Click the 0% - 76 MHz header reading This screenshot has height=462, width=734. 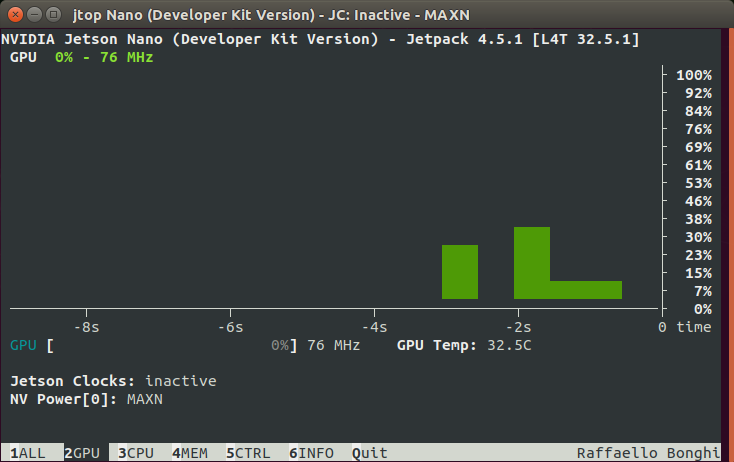point(104,57)
